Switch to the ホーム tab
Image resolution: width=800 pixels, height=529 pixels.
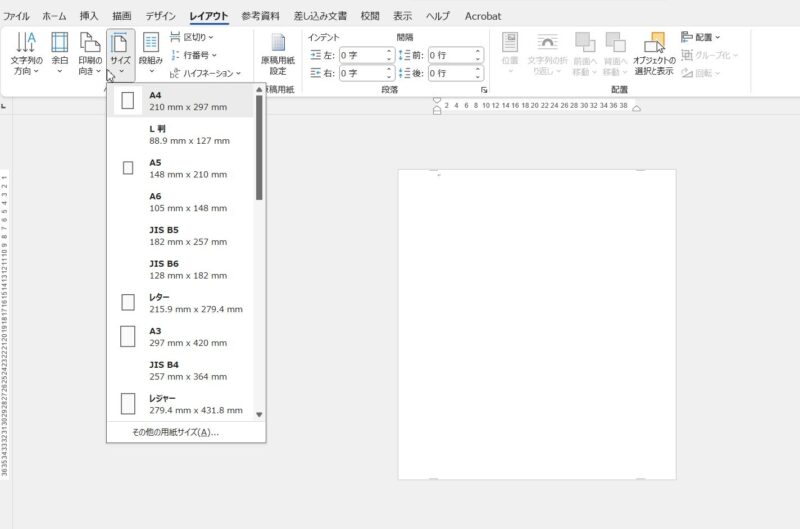[54, 16]
